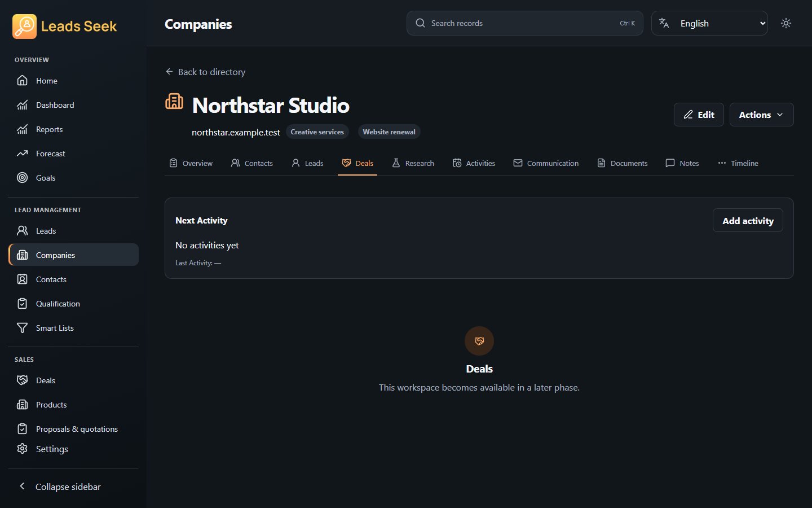Viewport: 812px width, 508px height.
Task: Open the Qualification page
Action: [x=73, y=304]
